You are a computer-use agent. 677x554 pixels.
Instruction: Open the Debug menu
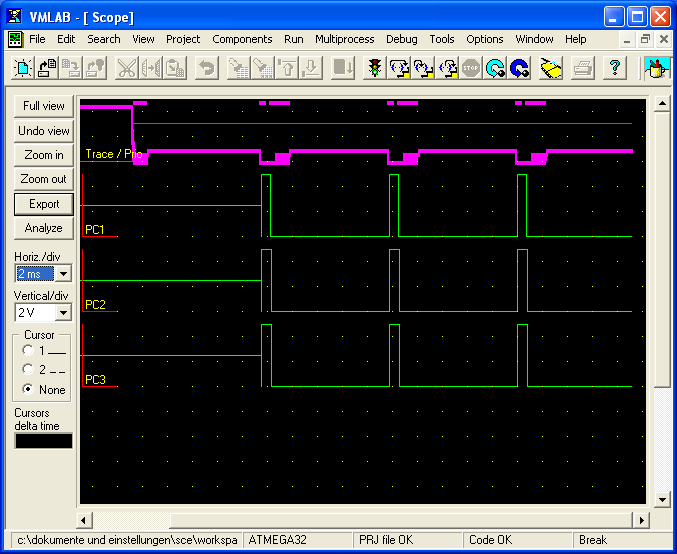coord(402,39)
